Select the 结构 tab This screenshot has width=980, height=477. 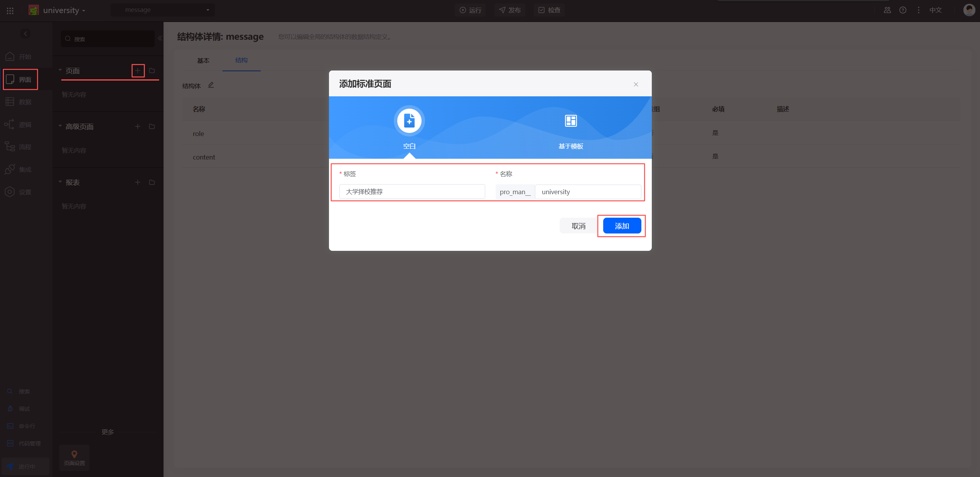click(241, 60)
